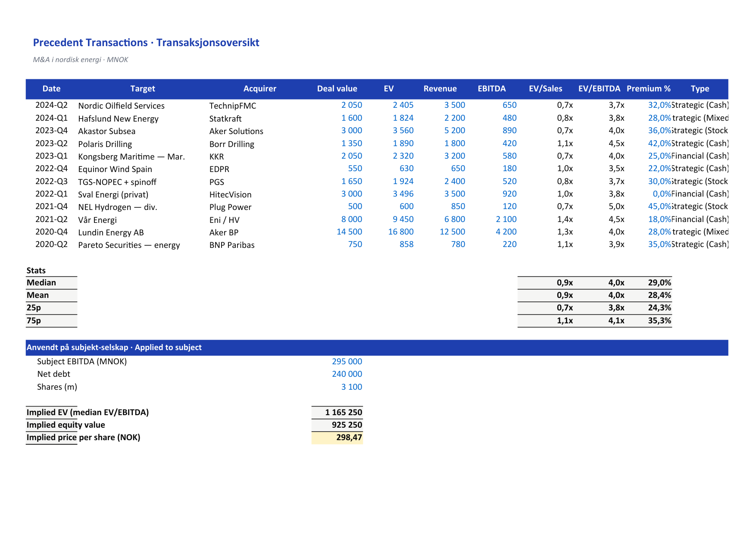Click the Median row label
Screen dimensions: 756x535
[x=41, y=282]
